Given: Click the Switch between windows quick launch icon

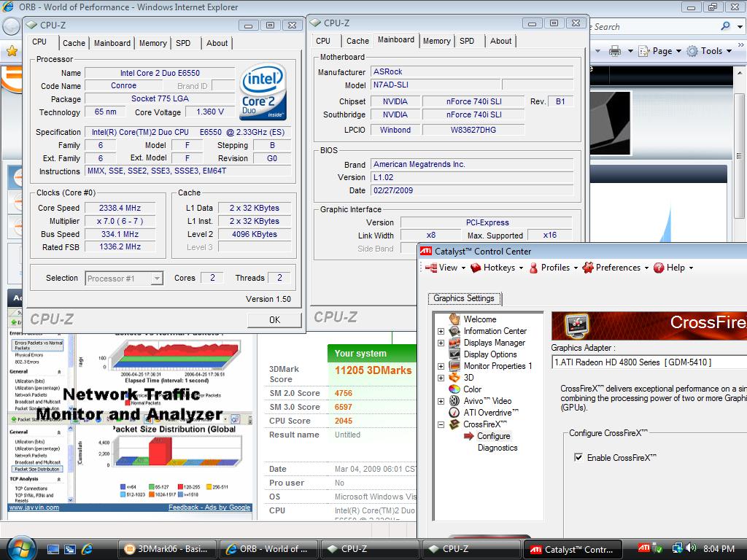Looking at the screenshot, I should [x=69, y=549].
